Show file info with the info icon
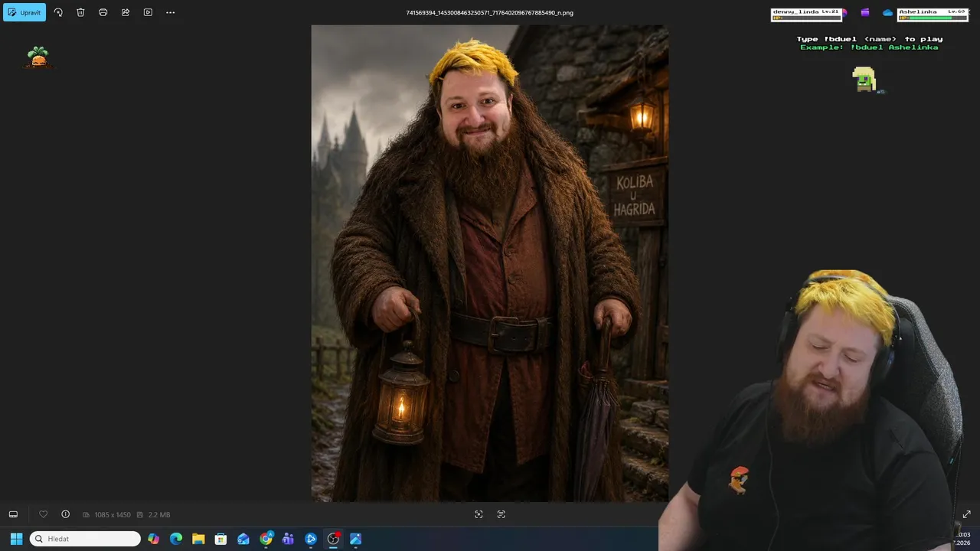This screenshot has width=980, height=551. point(66,514)
